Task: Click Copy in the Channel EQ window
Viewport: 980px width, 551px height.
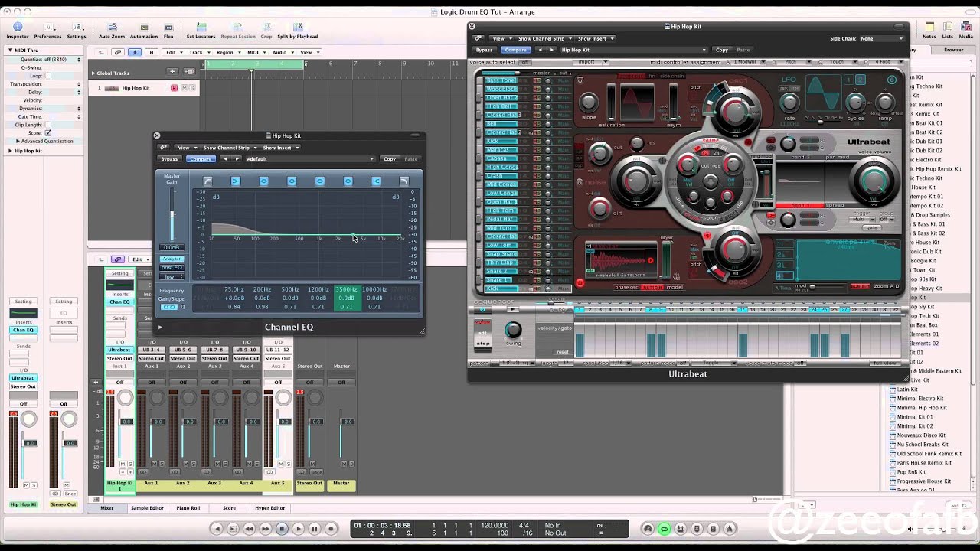Action: point(390,159)
